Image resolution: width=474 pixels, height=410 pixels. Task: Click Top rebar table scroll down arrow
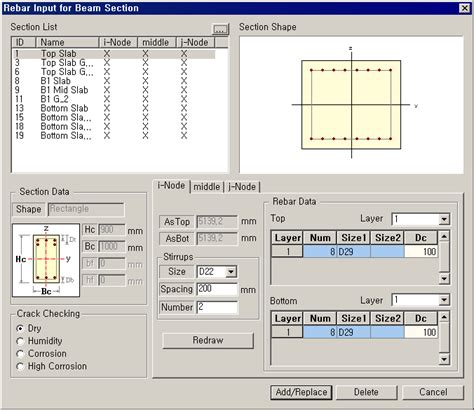444,278
